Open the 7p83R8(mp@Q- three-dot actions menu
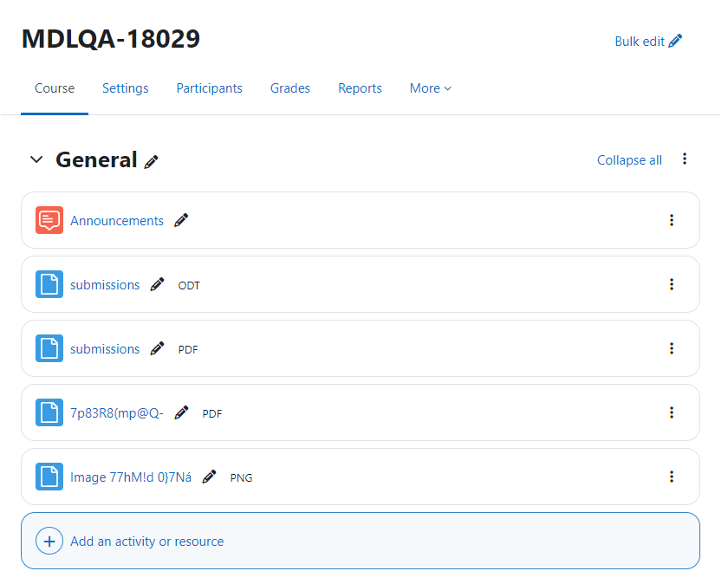This screenshot has width=728, height=584. [x=672, y=412]
